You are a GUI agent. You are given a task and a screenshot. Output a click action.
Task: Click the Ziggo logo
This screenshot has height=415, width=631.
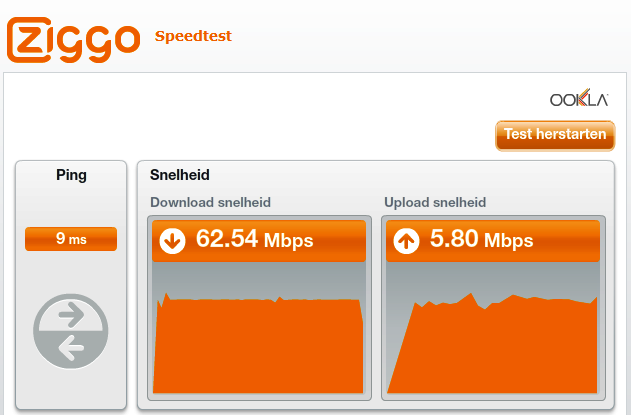click(74, 40)
